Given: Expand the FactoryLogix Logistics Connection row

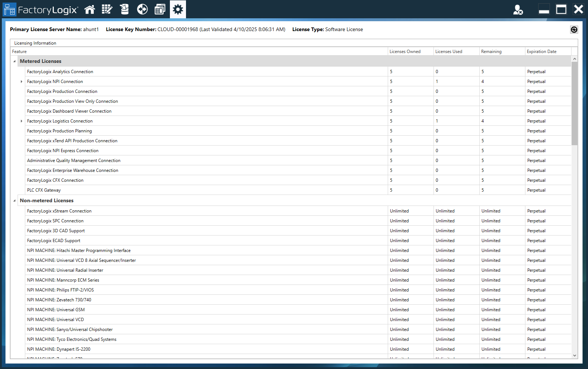Looking at the screenshot, I should [21, 121].
